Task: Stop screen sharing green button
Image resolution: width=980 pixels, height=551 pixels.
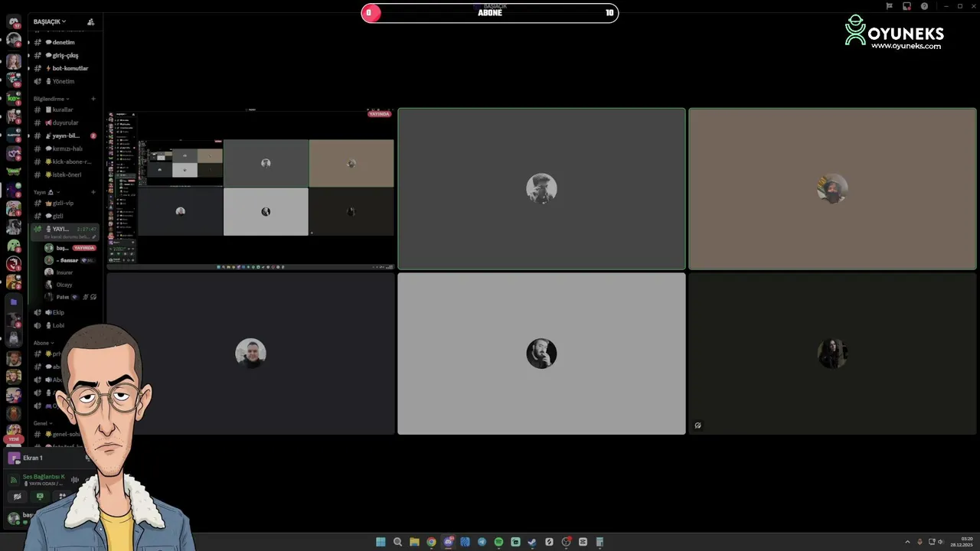Action: click(40, 497)
